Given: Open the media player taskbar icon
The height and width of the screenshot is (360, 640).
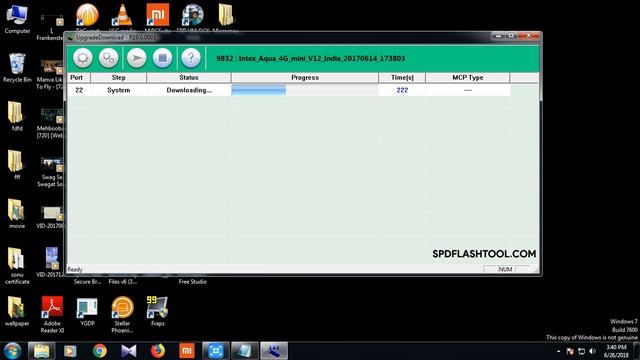Looking at the screenshot, I should pyautogui.click(x=70, y=351).
